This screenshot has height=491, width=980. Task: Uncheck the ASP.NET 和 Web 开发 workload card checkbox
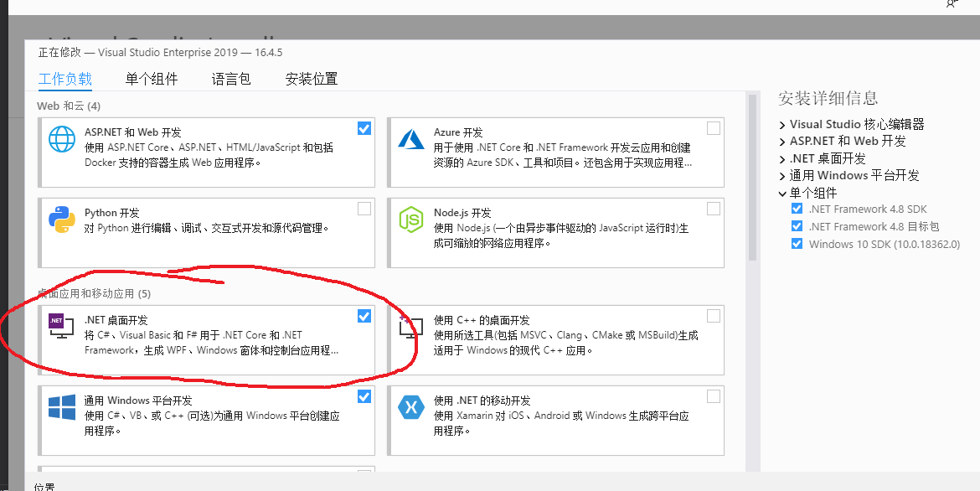pyautogui.click(x=364, y=128)
